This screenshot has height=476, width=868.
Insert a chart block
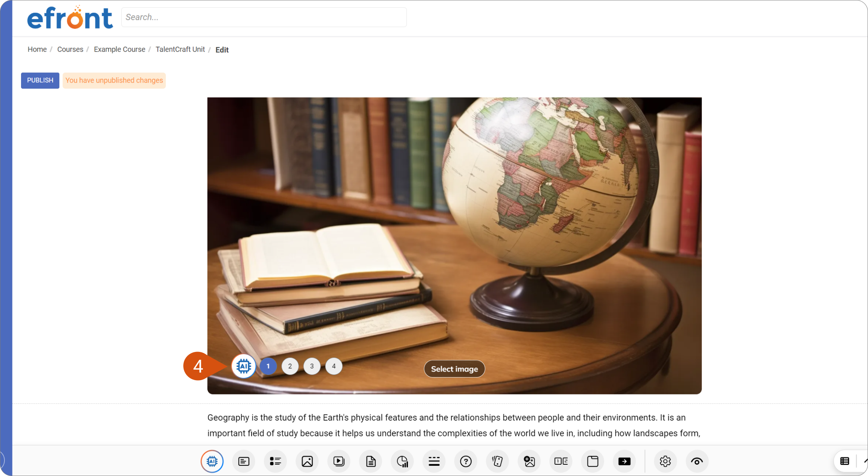point(402,461)
